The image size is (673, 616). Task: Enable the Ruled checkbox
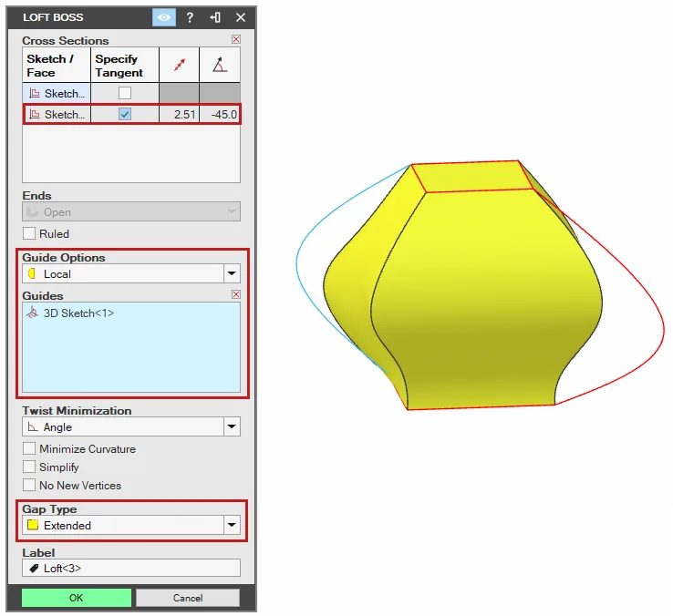(x=29, y=234)
